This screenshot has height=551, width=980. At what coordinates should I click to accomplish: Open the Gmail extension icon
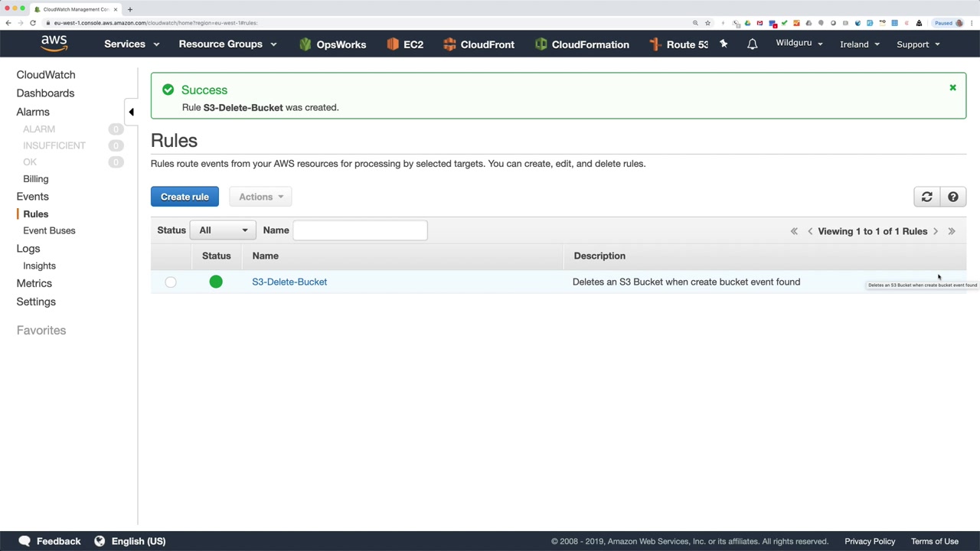click(x=759, y=23)
